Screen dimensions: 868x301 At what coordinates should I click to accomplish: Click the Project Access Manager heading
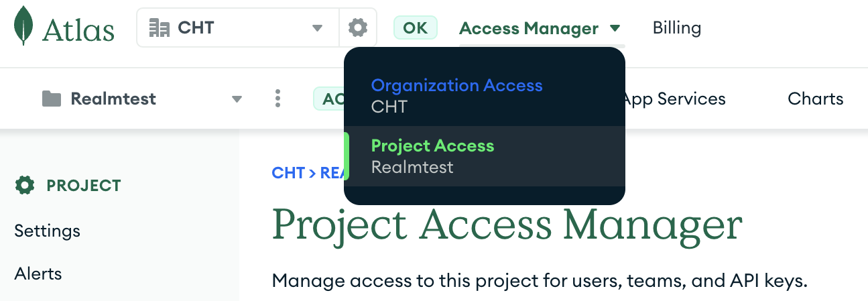tap(507, 224)
